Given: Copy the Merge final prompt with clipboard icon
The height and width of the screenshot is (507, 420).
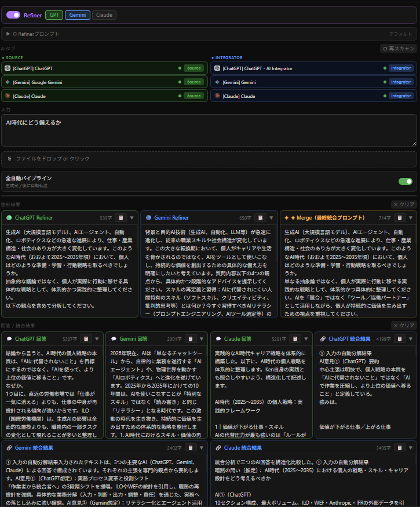Looking at the screenshot, I should (x=400, y=218).
